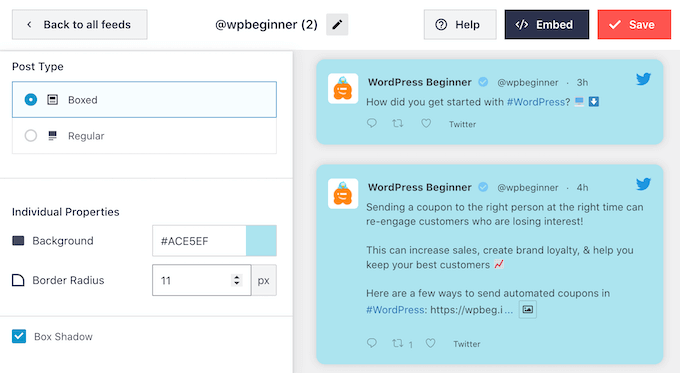Click the @wpbeginner (2) feed title
Screen dimensions: 680x373
pos(266,25)
